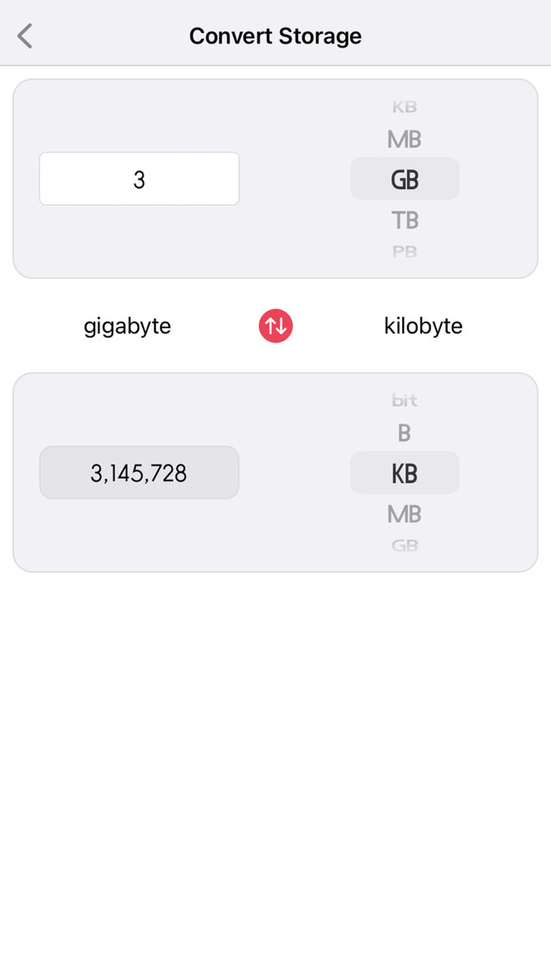
Task: Tap the result field showing 3,145,728
Action: [x=139, y=473]
